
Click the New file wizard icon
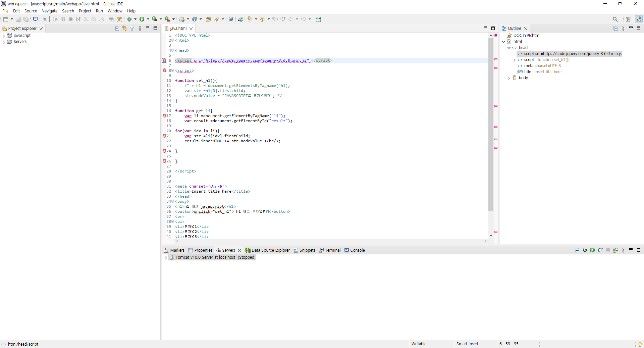(6, 19)
